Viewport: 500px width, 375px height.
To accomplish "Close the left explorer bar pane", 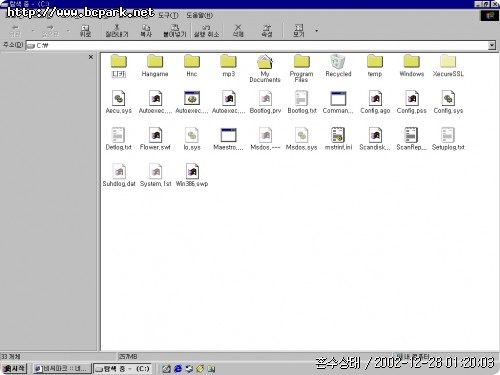I will coord(91,57).
